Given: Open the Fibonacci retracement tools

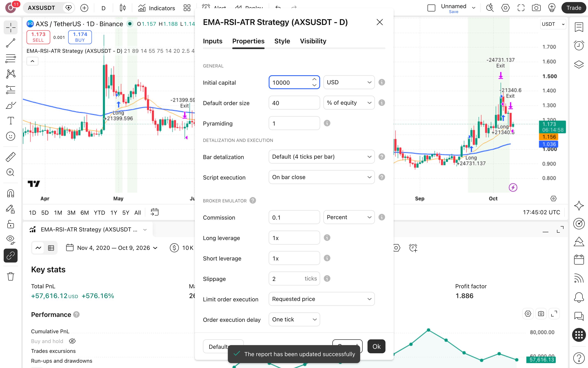Looking at the screenshot, I should pos(11,59).
